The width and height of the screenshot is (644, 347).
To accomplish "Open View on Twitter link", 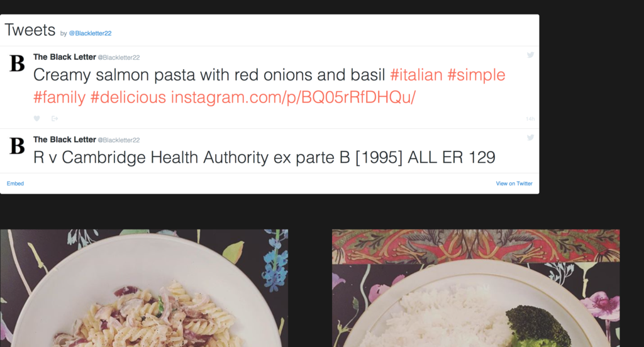I will click(514, 184).
